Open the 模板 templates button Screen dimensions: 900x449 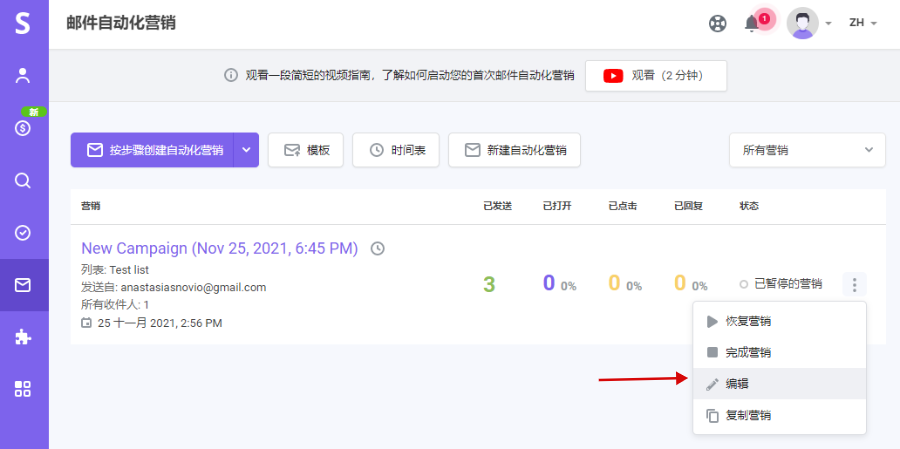(306, 150)
